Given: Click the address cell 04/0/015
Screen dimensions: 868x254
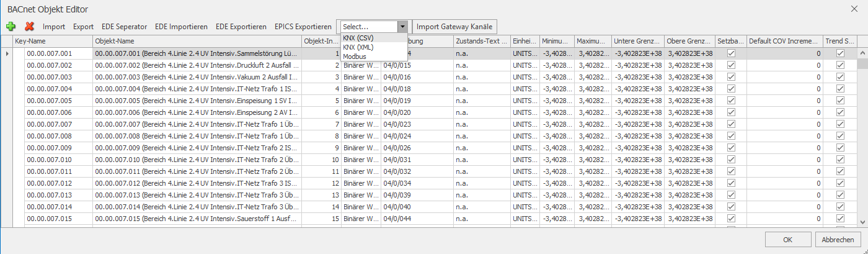Looking at the screenshot, I should pos(417,65).
